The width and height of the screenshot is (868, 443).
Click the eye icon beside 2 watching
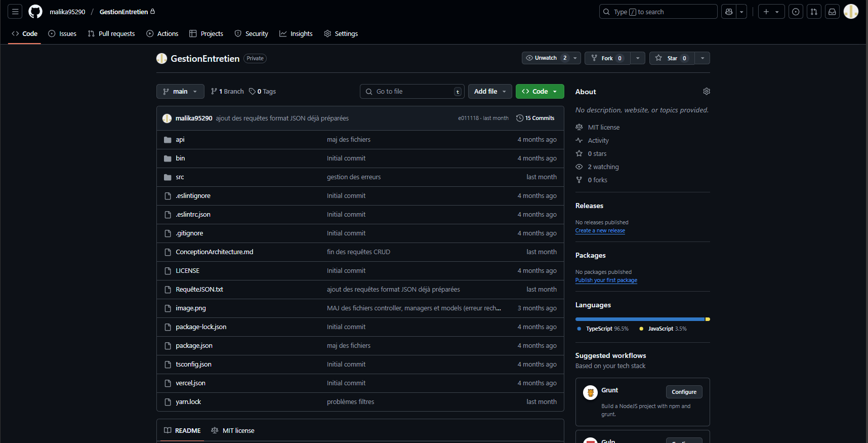point(579,167)
